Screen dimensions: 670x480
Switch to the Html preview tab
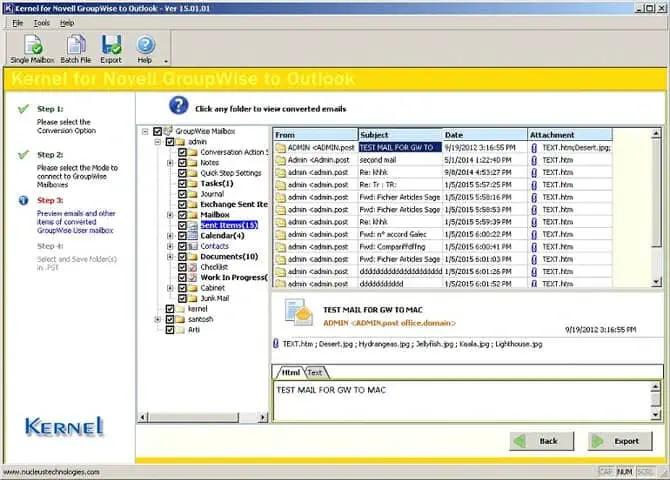coord(290,373)
